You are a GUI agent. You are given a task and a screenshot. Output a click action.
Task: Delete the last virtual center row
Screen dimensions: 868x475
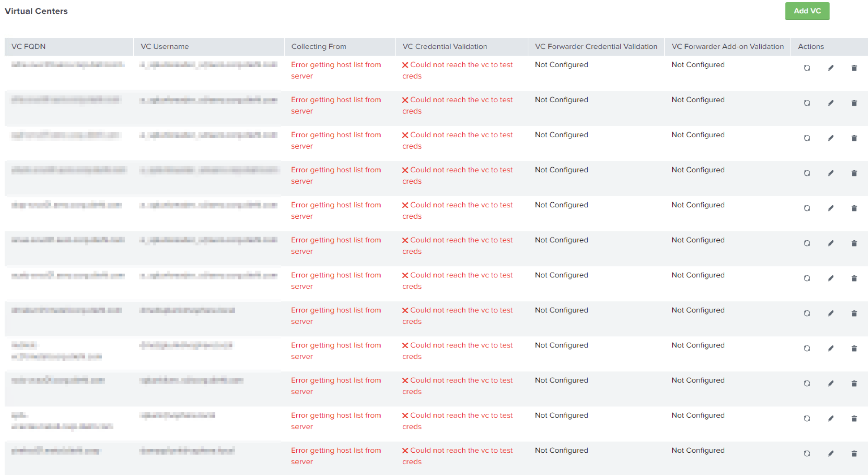[855, 453]
